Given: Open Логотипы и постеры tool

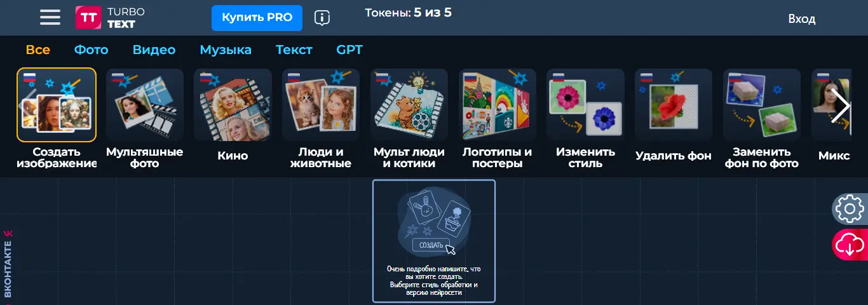Looking at the screenshot, I should coord(497,119).
